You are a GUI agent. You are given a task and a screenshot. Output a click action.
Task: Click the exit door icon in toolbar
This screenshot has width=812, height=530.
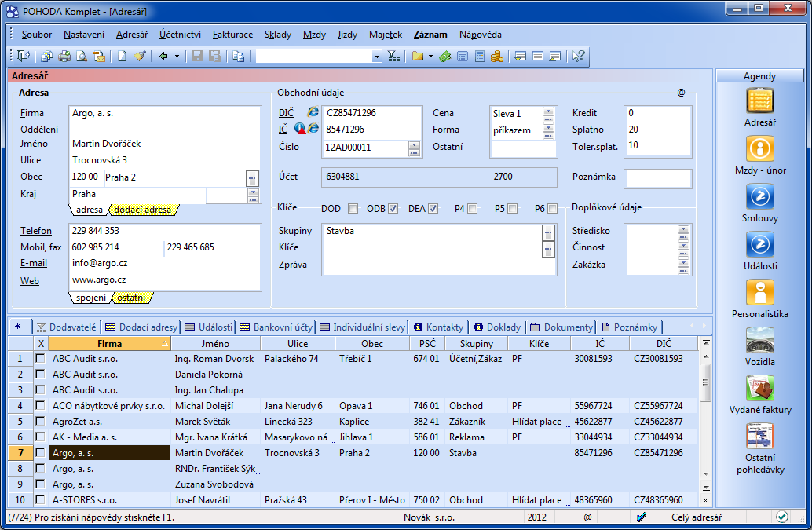pos(24,56)
